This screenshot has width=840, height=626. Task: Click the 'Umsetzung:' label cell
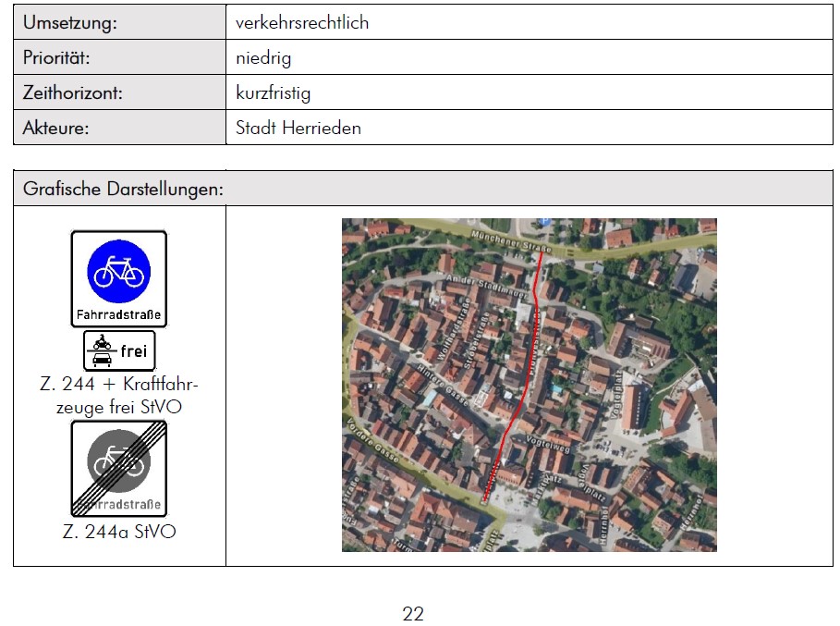[x=119, y=22]
